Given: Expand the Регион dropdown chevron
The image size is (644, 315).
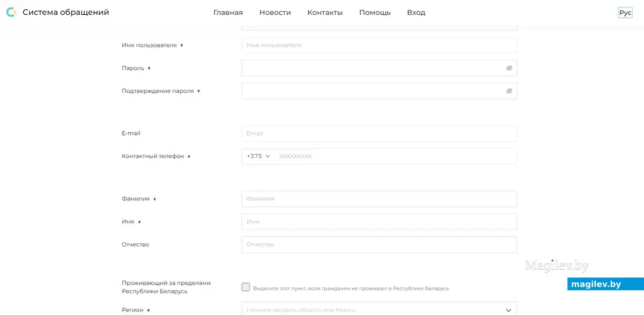Looking at the screenshot, I should click(508, 310).
